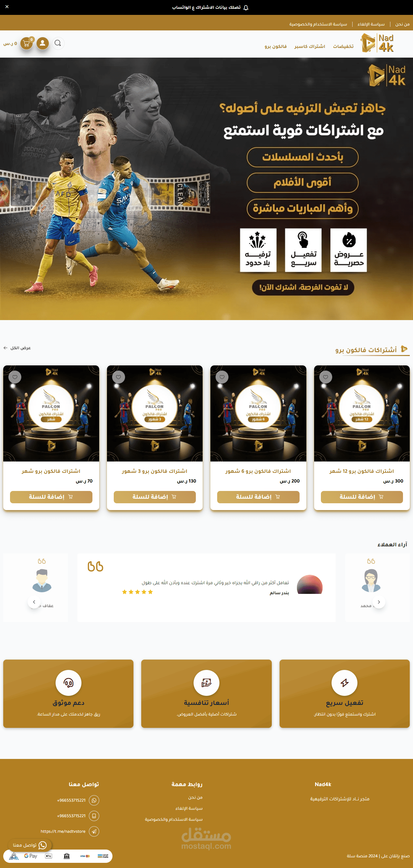This screenshot has height=868, width=413.
Task: Toggle wishlist heart on 12-month Falcon Pro card
Action: pos(325,377)
